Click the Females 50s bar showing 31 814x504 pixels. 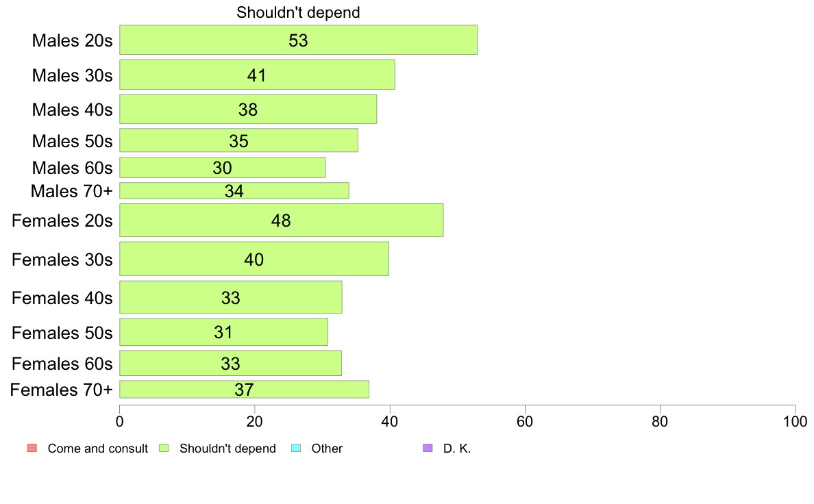224,332
